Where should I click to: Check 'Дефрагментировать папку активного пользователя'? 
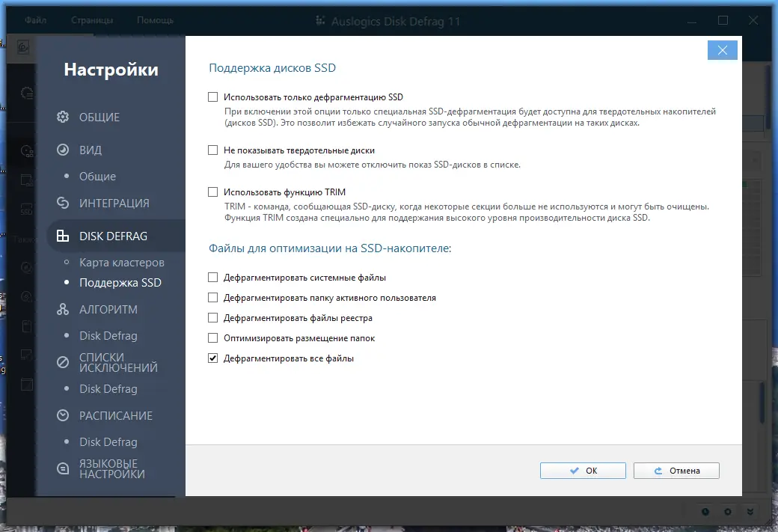(x=213, y=297)
